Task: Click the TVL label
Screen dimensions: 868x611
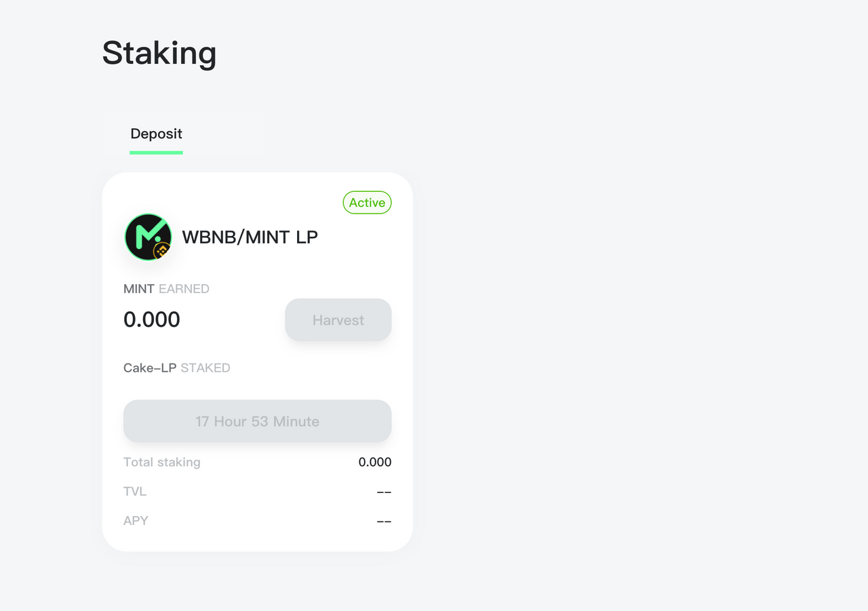Action: click(135, 492)
